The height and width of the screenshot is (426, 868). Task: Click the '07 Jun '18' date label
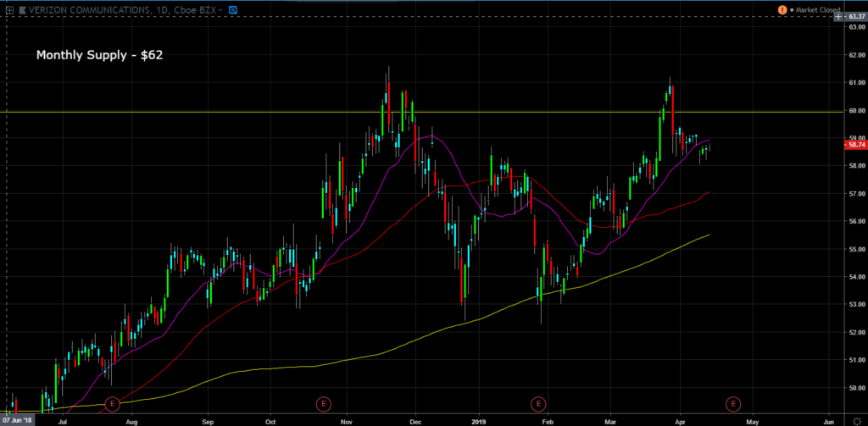[17, 420]
